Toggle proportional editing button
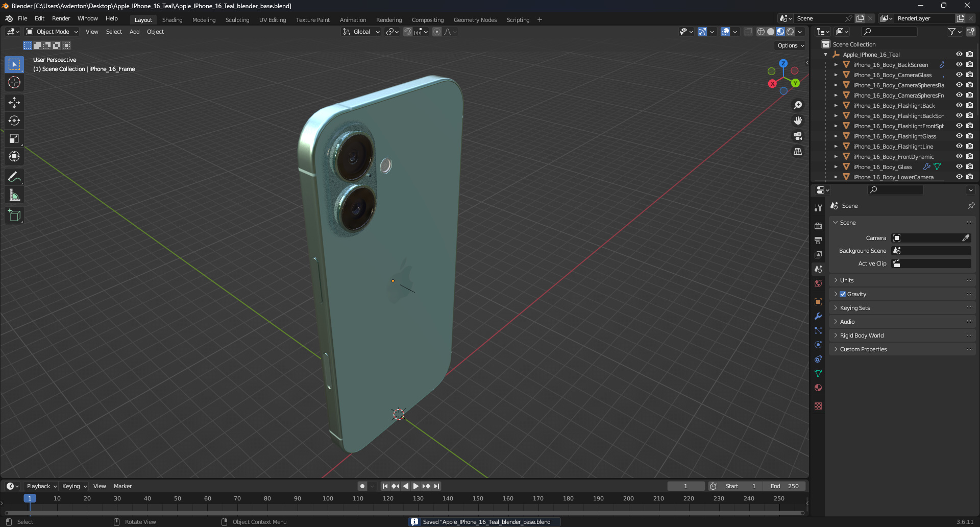The width and height of the screenshot is (980, 527). 437,32
